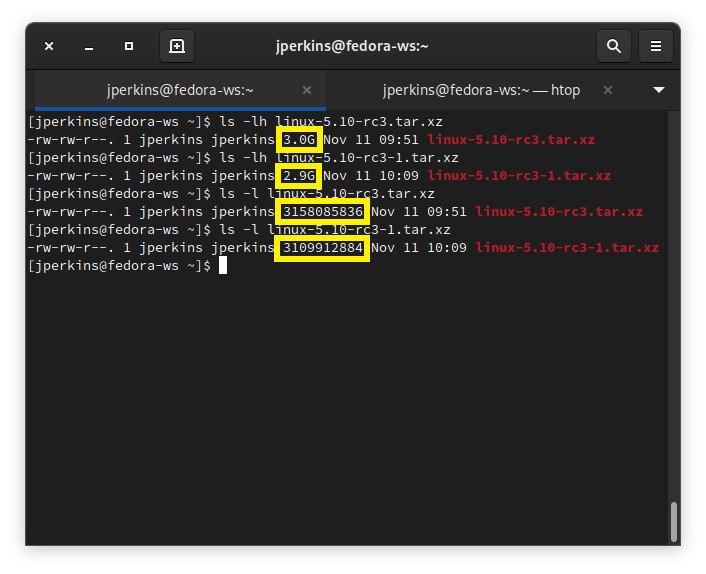The image size is (706, 574).
Task: Click Nov 11 10:09 on the 3109912884 line
Action: (x=419, y=248)
